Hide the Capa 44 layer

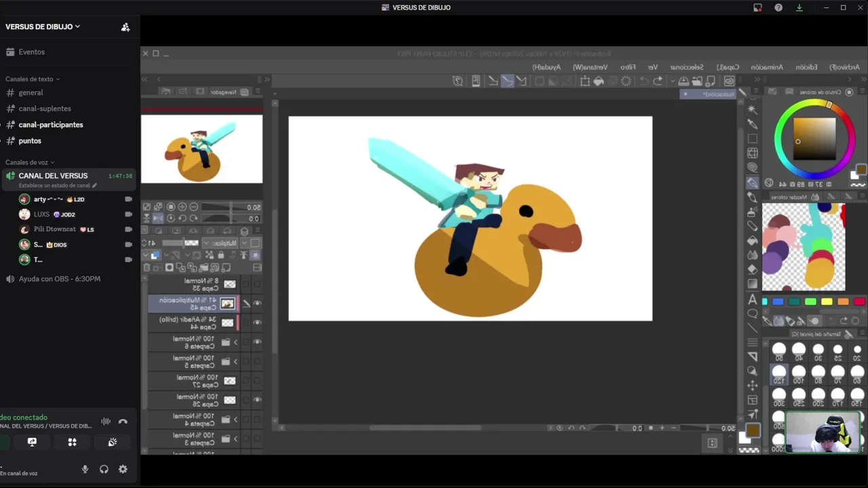(x=257, y=323)
